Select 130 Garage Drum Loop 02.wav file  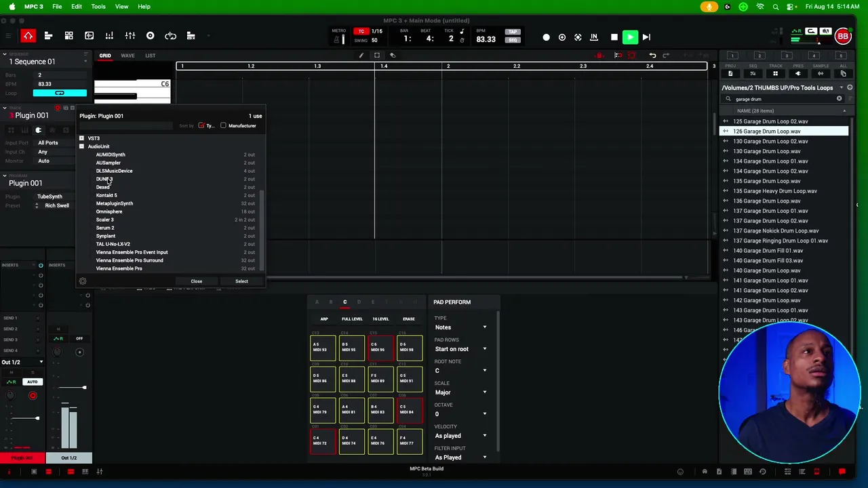(783, 141)
